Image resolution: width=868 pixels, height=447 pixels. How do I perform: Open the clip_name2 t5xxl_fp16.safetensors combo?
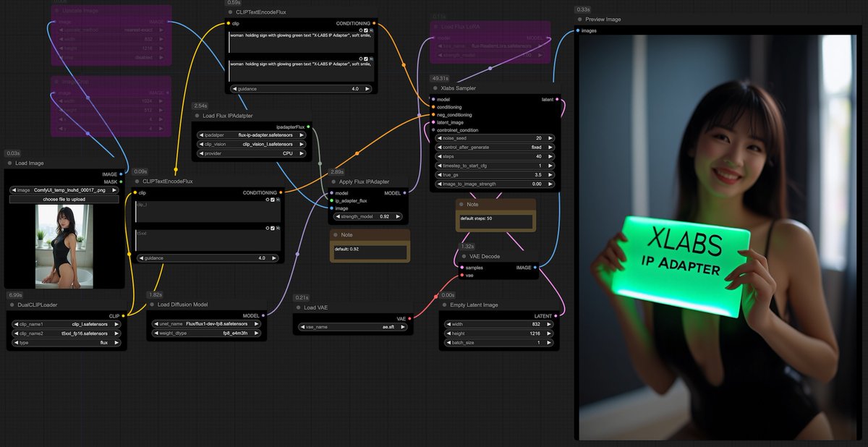coord(67,333)
